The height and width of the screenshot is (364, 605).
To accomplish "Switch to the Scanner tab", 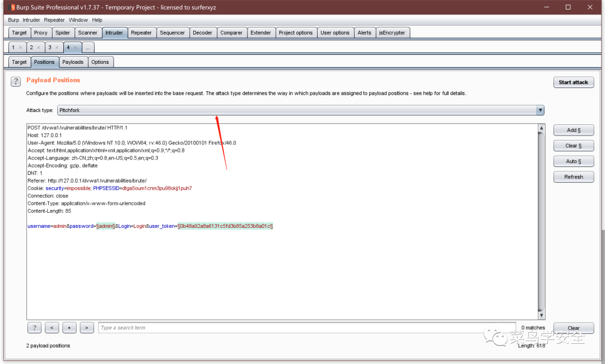I will click(87, 33).
